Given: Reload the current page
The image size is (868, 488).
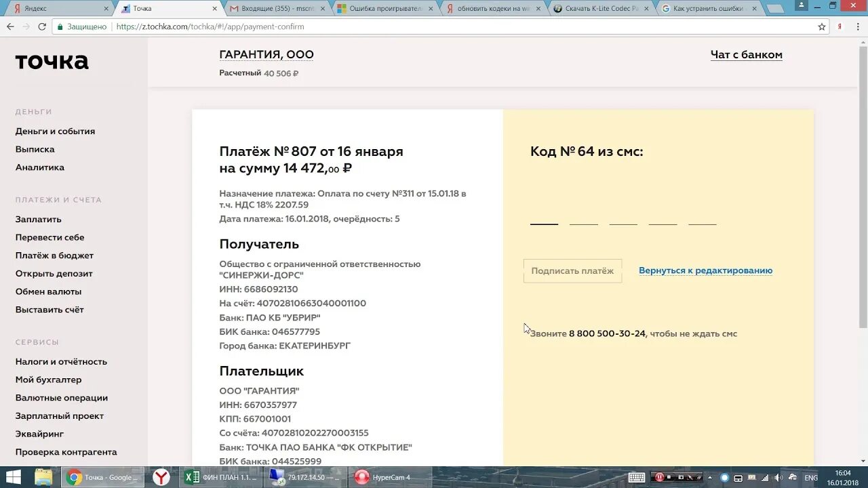Looking at the screenshot, I should point(42,26).
